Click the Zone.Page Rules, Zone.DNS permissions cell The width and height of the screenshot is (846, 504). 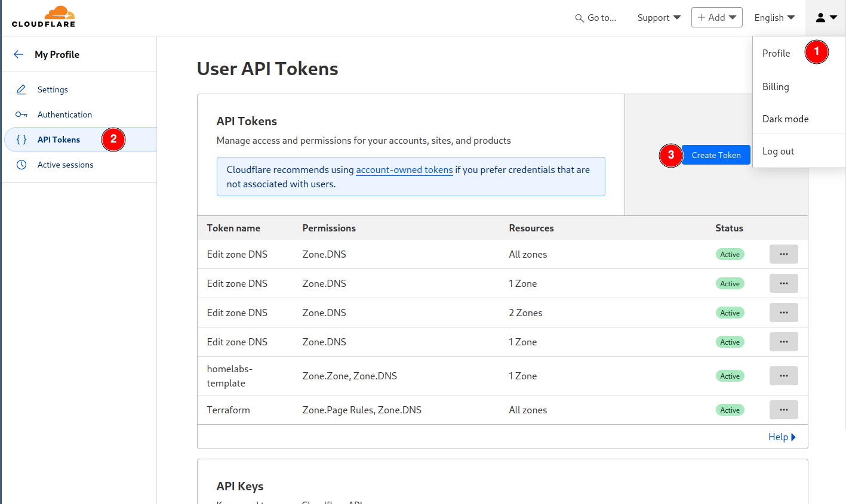click(362, 410)
